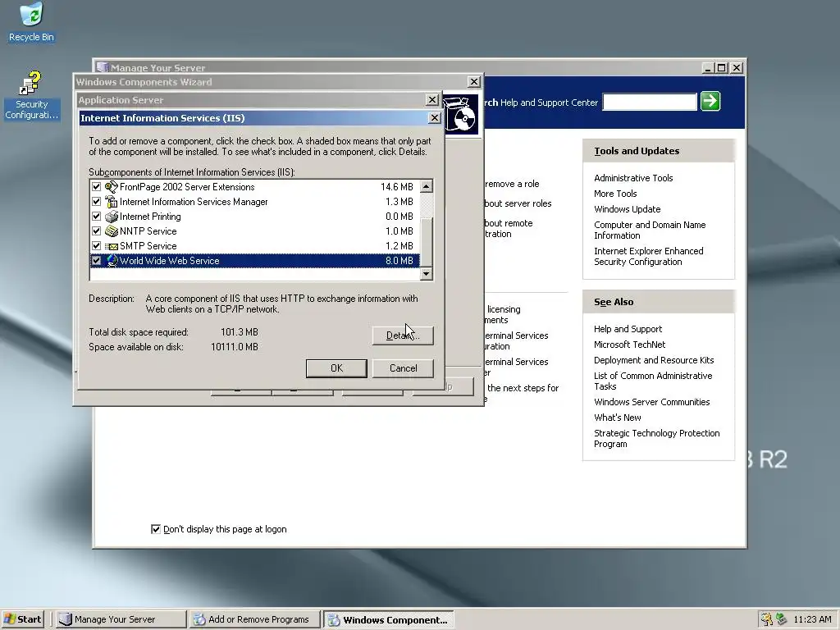Select the Security Configuration desktop shortcut icon
This screenshot has width=840, height=630.
point(31,95)
